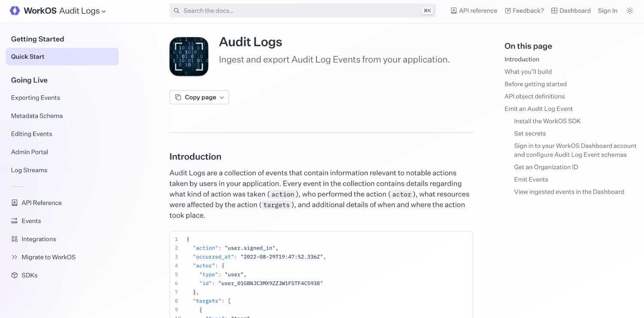Click the WorkOS logo icon
This screenshot has height=318, width=644.
point(15,11)
